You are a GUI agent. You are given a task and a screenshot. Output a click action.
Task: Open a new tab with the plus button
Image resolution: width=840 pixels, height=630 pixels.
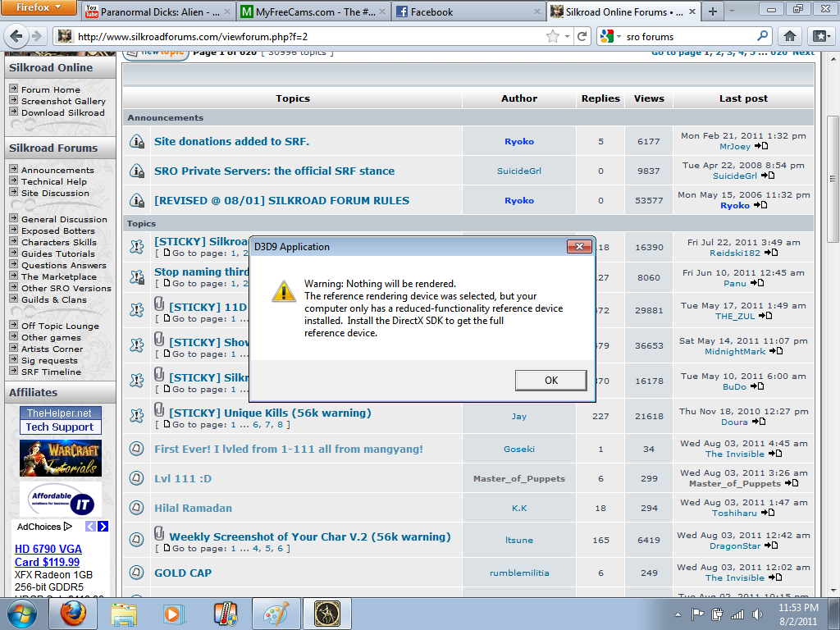click(x=712, y=11)
